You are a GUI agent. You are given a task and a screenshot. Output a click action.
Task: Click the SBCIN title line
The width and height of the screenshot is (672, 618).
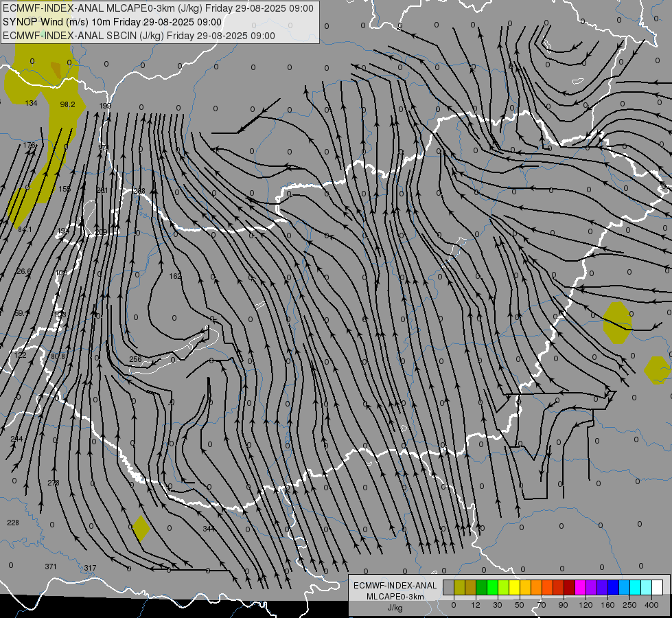coord(139,36)
